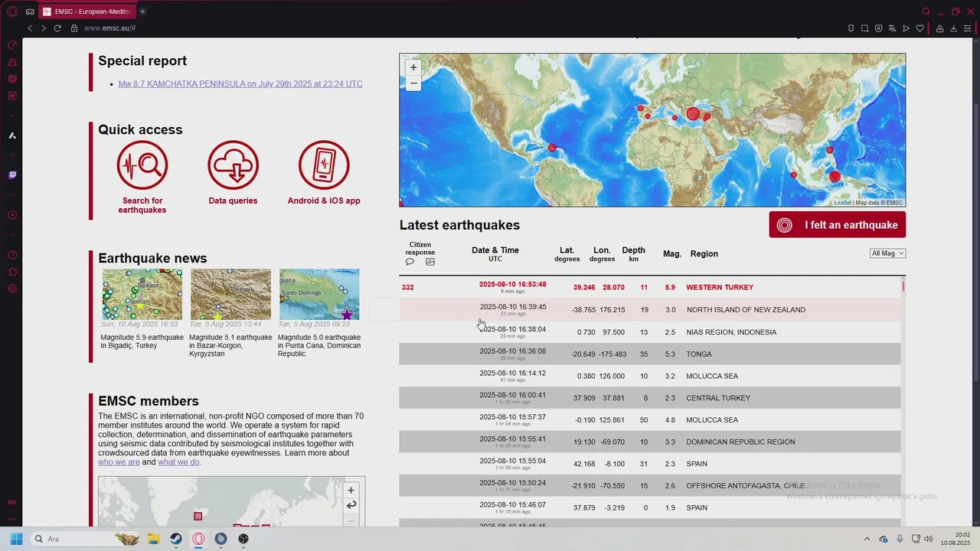This screenshot has width=980, height=551.
Task: Click the Android & iOS app phone icon
Action: click(x=324, y=165)
